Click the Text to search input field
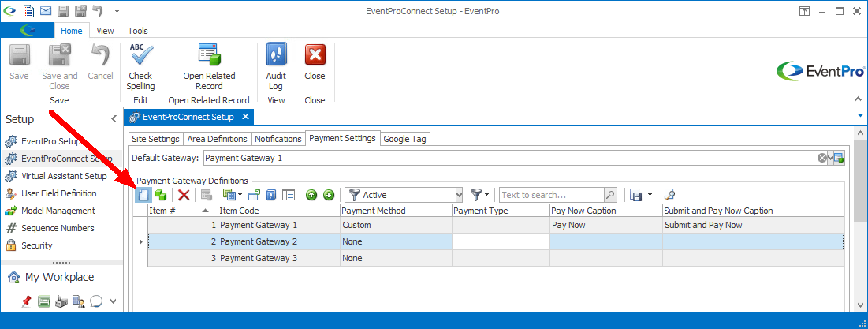Image resolution: width=868 pixels, height=329 pixels. pos(551,194)
